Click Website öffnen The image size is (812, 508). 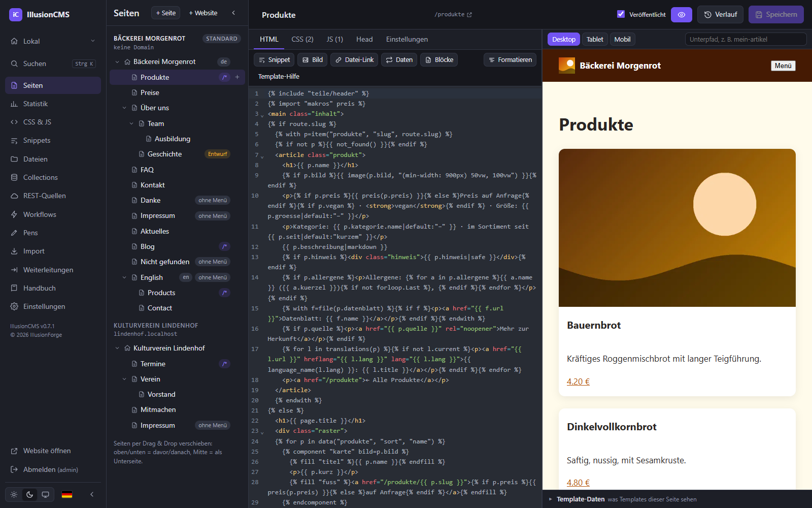(x=53, y=451)
